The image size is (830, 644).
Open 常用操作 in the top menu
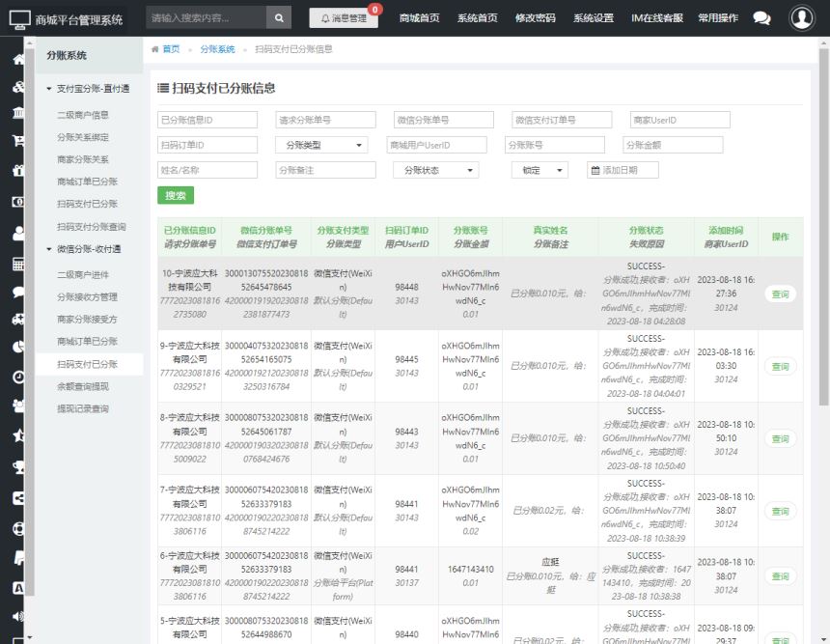718,18
